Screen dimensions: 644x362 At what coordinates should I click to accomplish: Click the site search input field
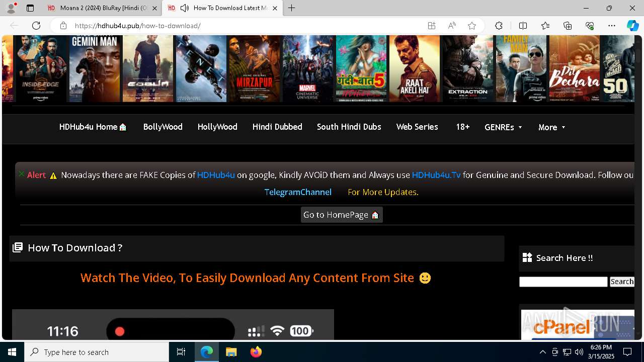(x=563, y=282)
